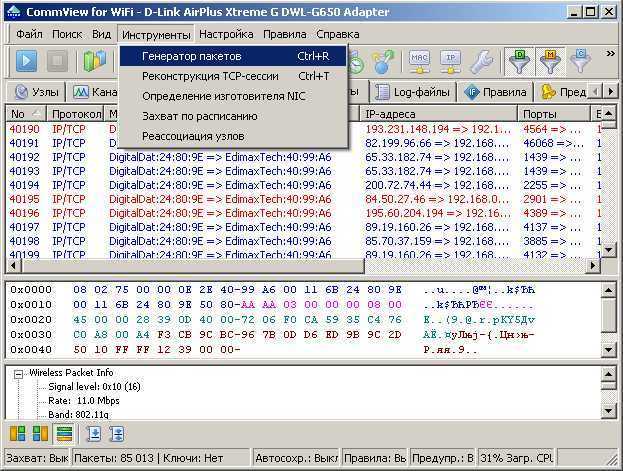The image size is (623, 471).
Task: Click packet list scroll up arrow
Action: coord(609,114)
